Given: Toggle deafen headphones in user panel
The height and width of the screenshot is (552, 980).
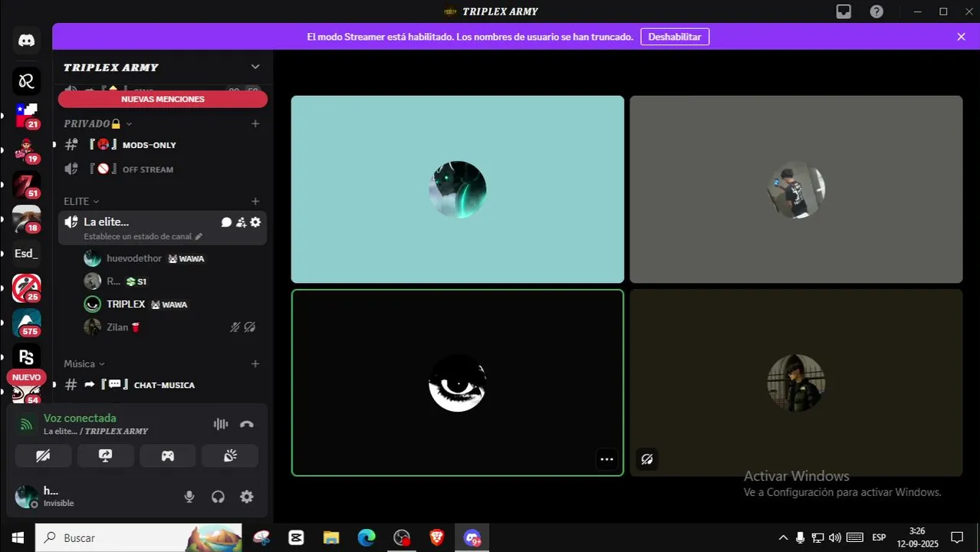Looking at the screenshot, I should point(218,497).
